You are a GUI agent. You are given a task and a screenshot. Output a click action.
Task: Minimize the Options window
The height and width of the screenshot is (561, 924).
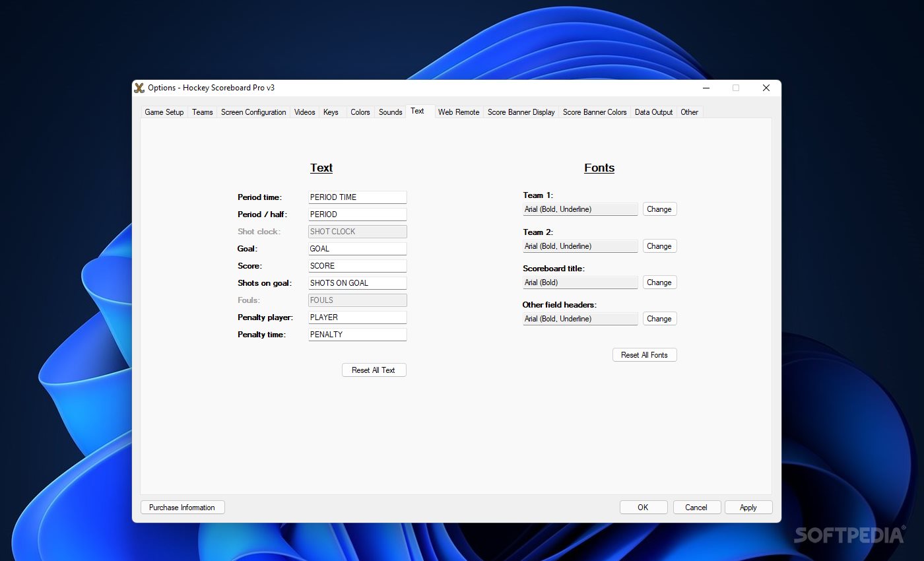tap(706, 88)
